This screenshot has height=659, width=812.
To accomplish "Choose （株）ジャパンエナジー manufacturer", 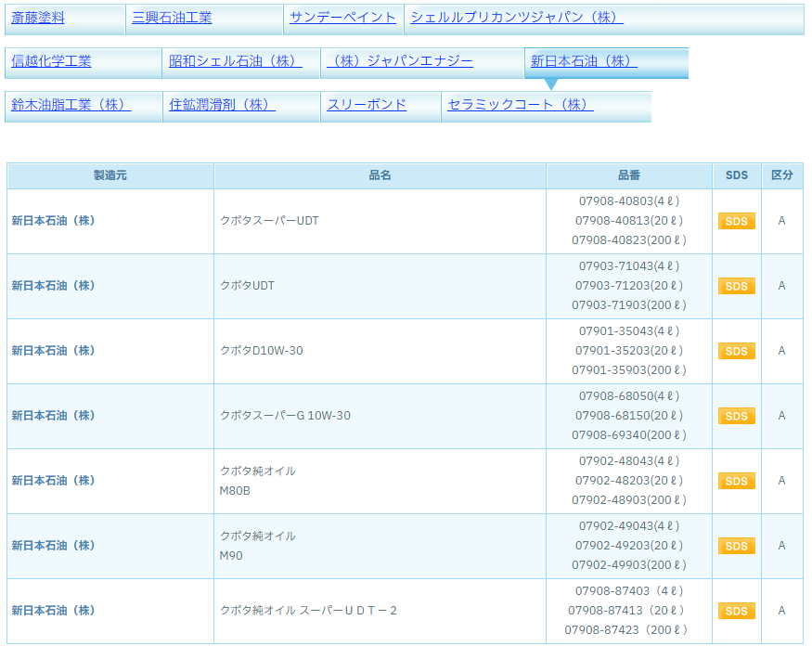I will click(x=400, y=61).
